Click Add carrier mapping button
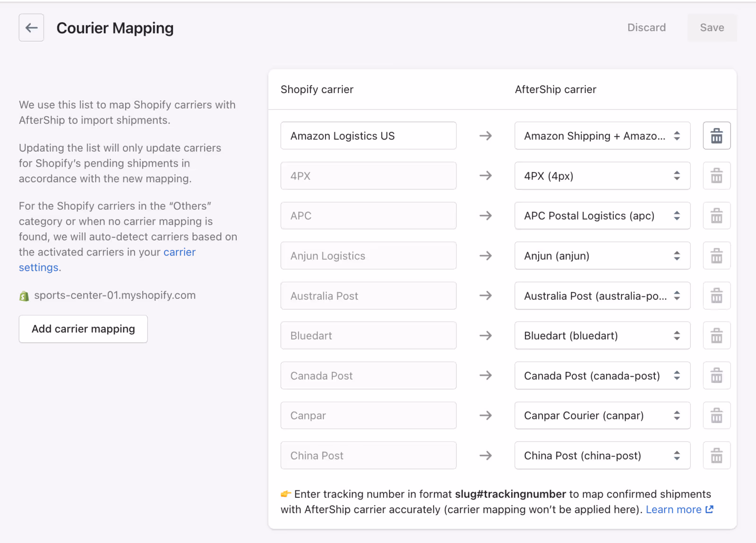Viewport: 756px width, 543px height. [83, 329]
